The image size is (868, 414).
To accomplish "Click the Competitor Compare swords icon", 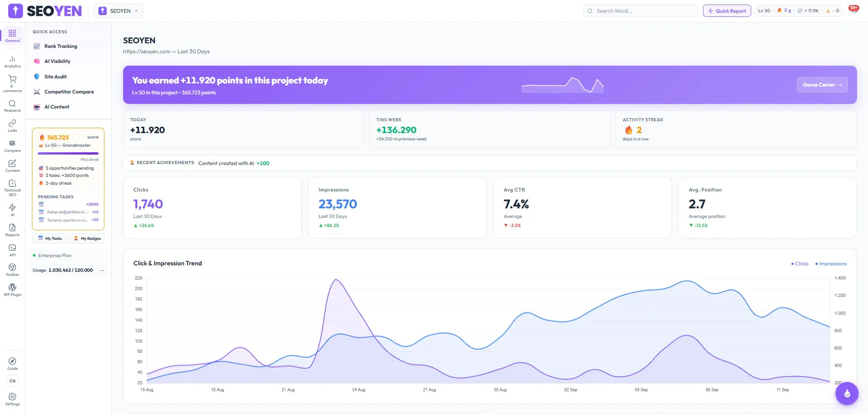I will pos(37,92).
